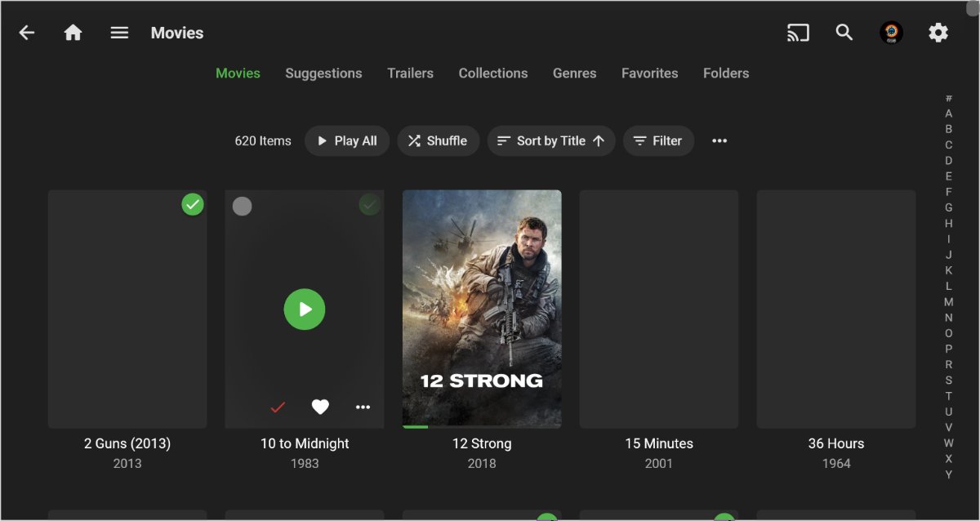
Task: Click the Movies page title
Action: click(x=177, y=33)
